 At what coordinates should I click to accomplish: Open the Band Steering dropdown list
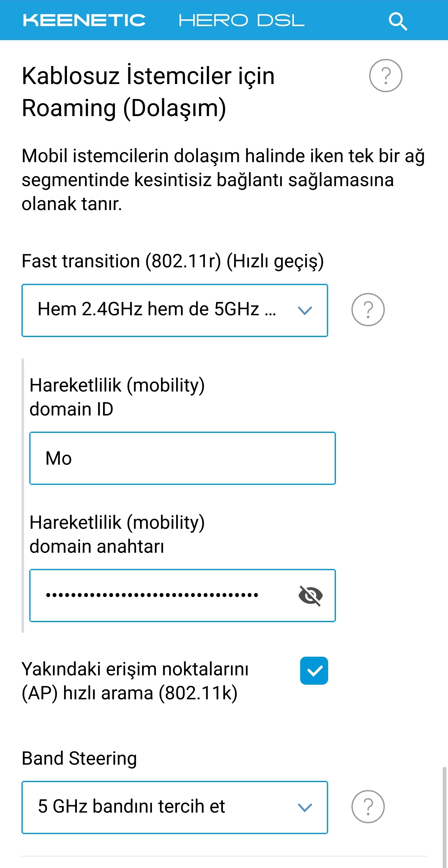click(x=175, y=807)
